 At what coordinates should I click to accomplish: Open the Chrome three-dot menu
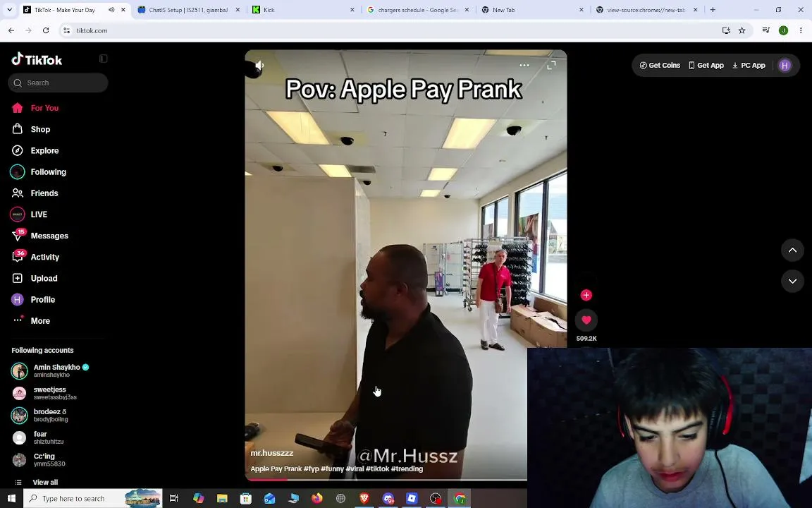click(801, 30)
